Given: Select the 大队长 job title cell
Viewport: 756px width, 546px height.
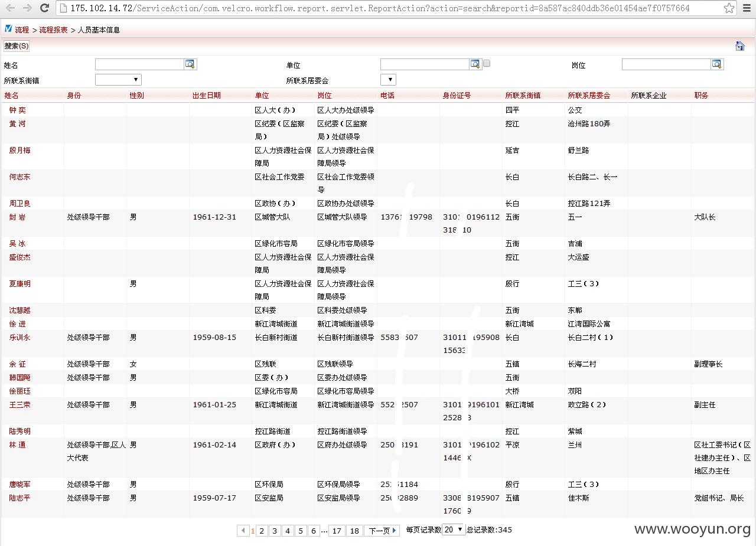Looking at the screenshot, I should pos(705,217).
